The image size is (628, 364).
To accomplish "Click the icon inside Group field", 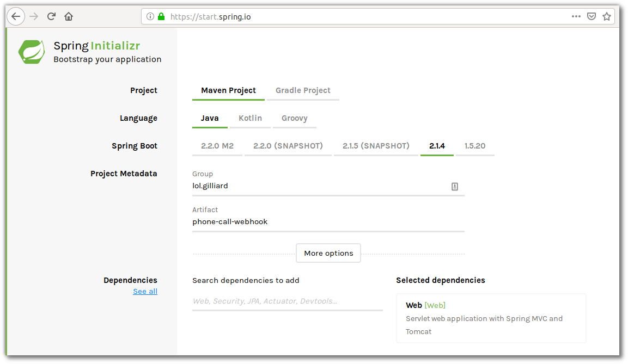I will 454,187.
